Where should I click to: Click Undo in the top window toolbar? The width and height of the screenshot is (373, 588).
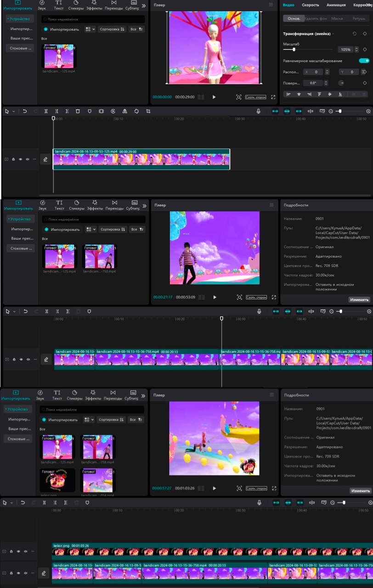pos(24,111)
